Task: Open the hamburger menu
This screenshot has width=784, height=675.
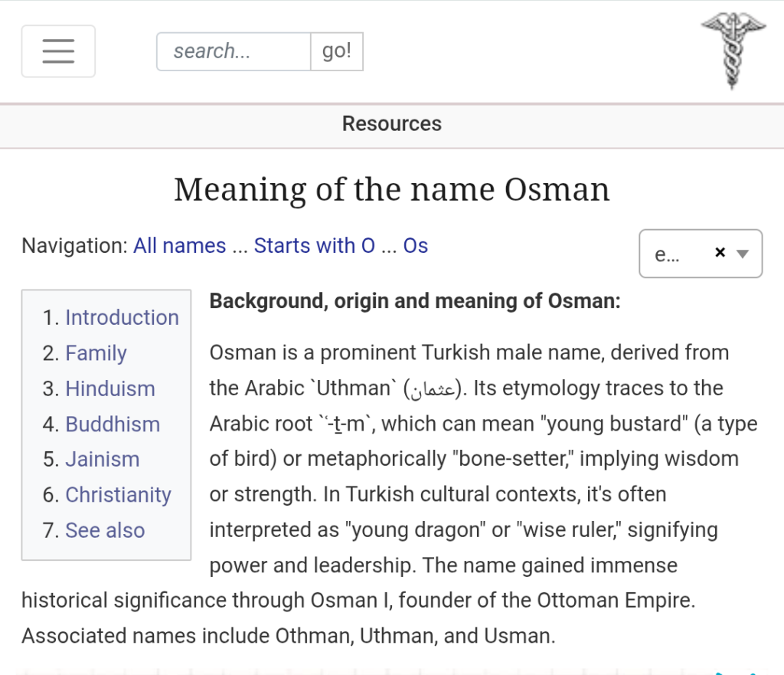Action: pyautogui.click(x=58, y=51)
